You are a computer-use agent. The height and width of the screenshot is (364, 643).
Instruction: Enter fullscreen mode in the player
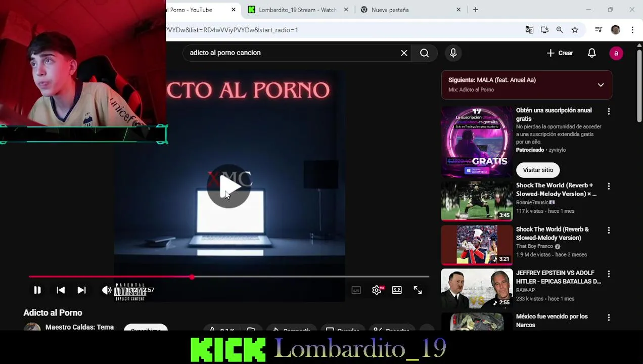point(418,290)
